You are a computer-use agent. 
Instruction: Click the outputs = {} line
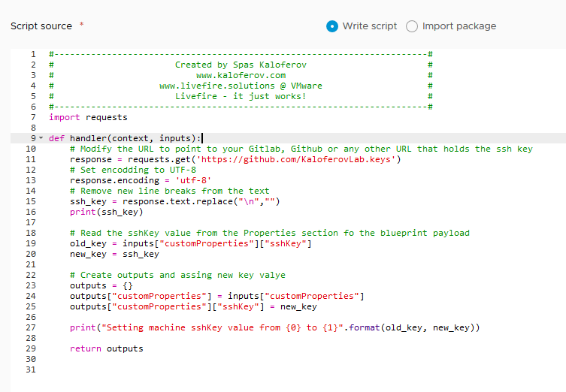click(x=101, y=285)
